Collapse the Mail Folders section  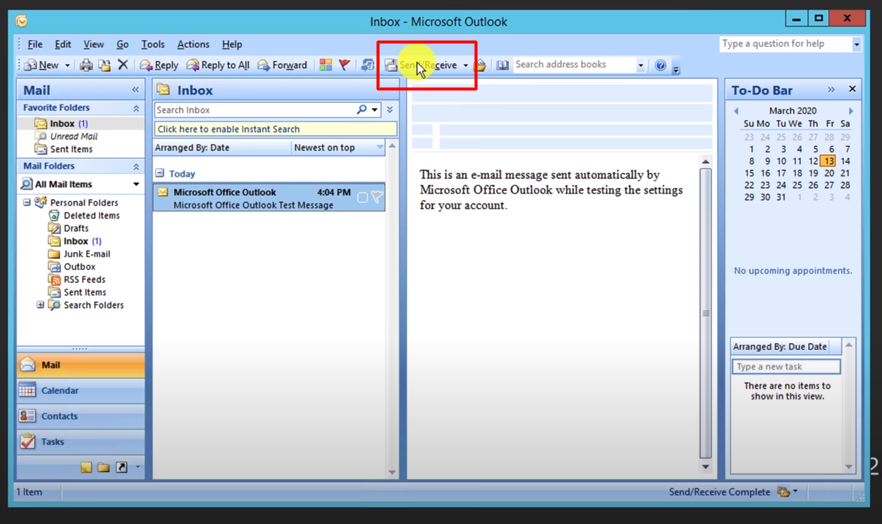pos(136,166)
